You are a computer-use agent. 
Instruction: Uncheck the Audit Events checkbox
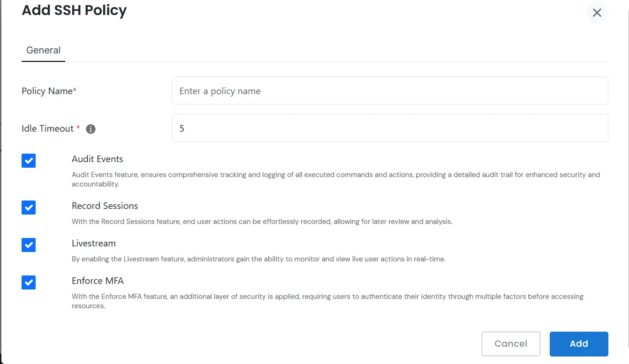pos(29,161)
